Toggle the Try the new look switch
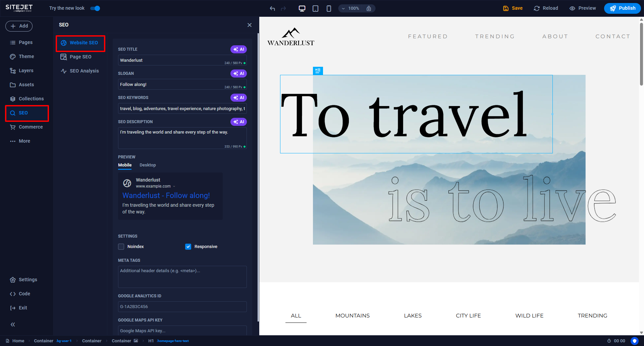The image size is (644, 346). coord(95,8)
